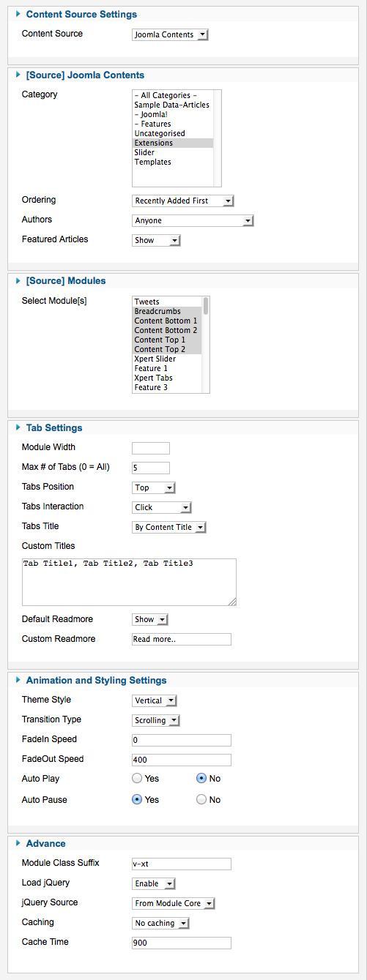Select 'Content Top 2' module
367x980 pixels.
coord(167,349)
